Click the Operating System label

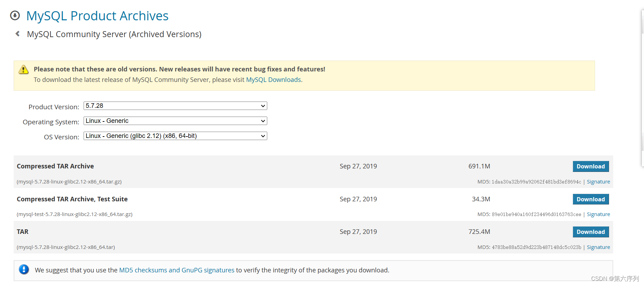point(51,122)
